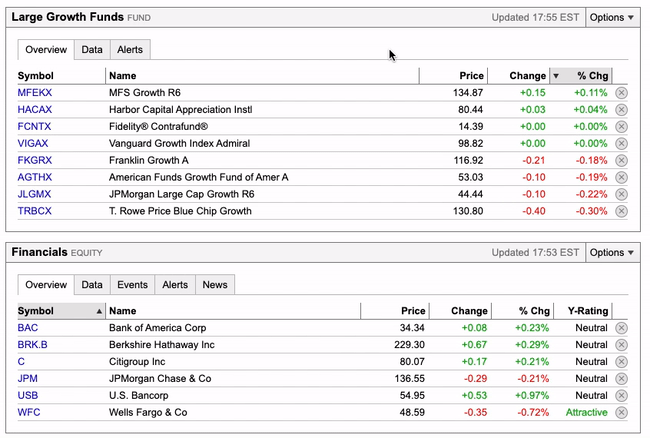
Task: Click 'Financials' panel title
Action: tap(39, 252)
